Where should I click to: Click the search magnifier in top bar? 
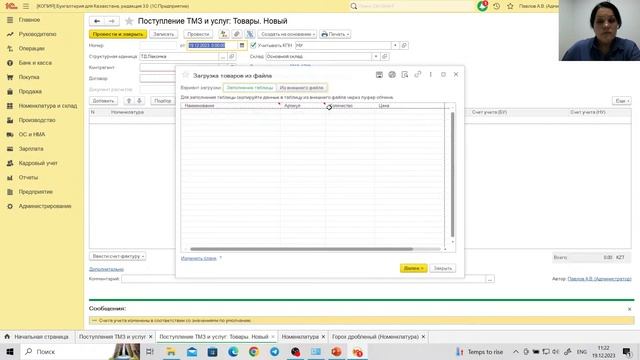click(354, 6)
